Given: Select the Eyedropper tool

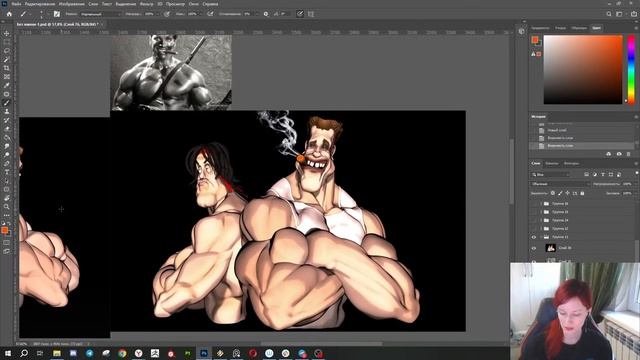Looking at the screenshot, I should (7, 85).
